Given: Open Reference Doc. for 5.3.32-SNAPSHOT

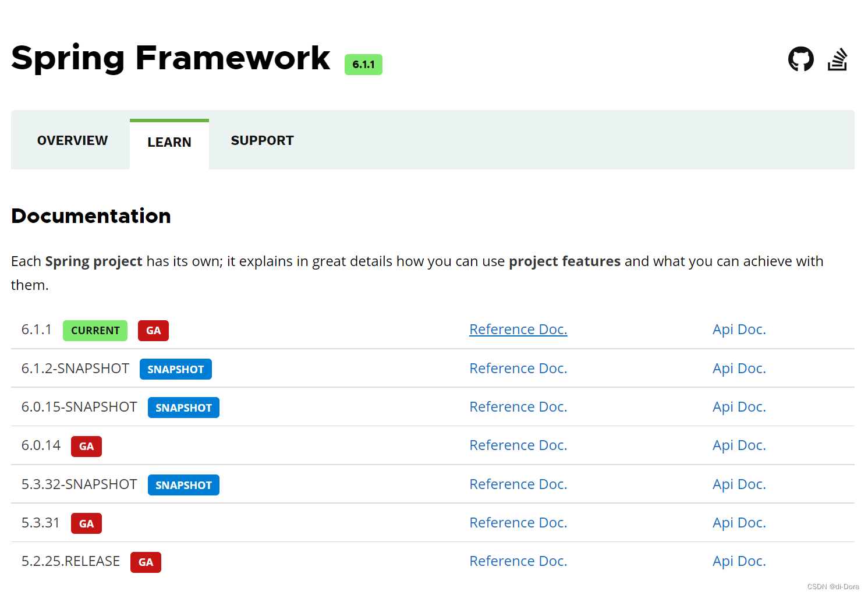Looking at the screenshot, I should click(x=518, y=484).
